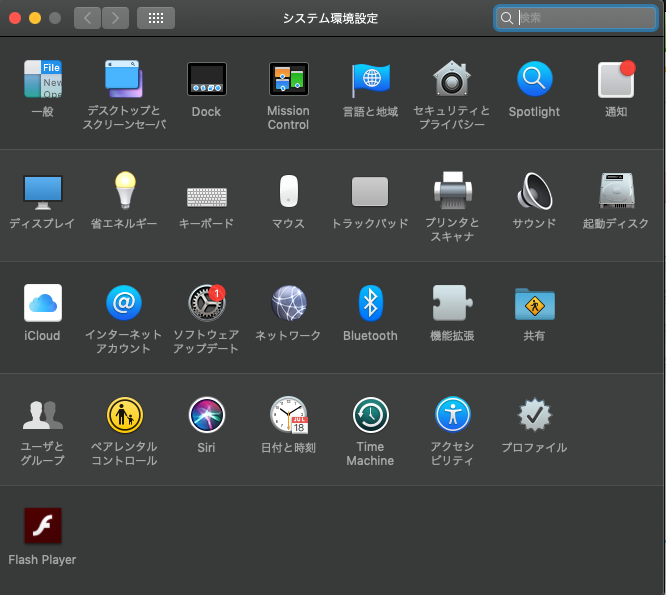Open ペアレンタルコントロール preferences

[124, 415]
